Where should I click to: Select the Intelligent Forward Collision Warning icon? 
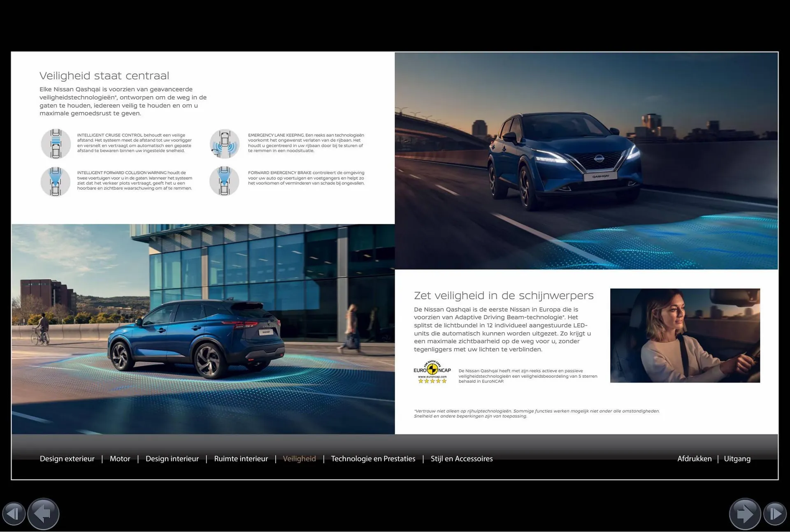tap(56, 181)
